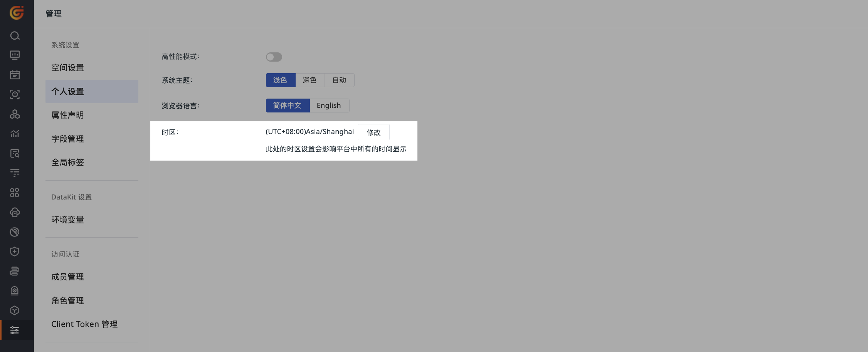868x352 pixels.
Task: Enable the 高性能模式 toggle switch
Action: (x=274, y=57)
